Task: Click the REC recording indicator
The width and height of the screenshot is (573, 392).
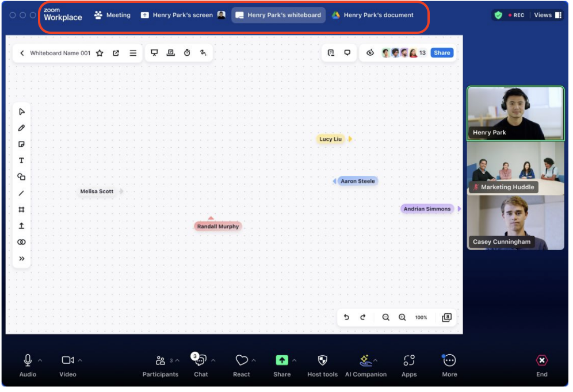Action: (x=517, y=15)
